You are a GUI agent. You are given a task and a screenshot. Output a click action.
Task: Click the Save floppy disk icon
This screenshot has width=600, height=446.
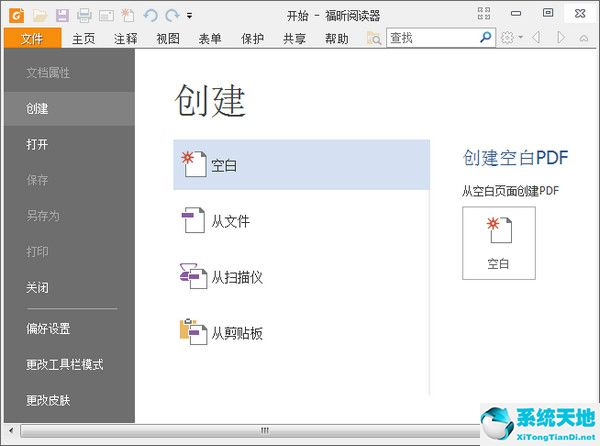(x=62, y=15)
